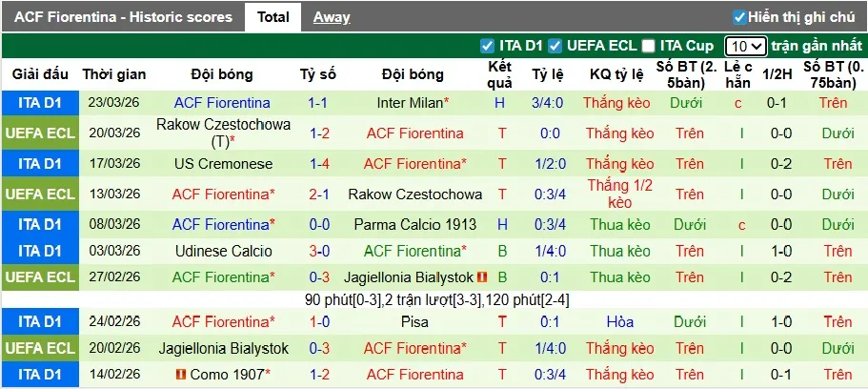This screenshot has width=868, height=389.
Task: Disable the UEFA ECL filter checkbox
Action: point(555,46)
